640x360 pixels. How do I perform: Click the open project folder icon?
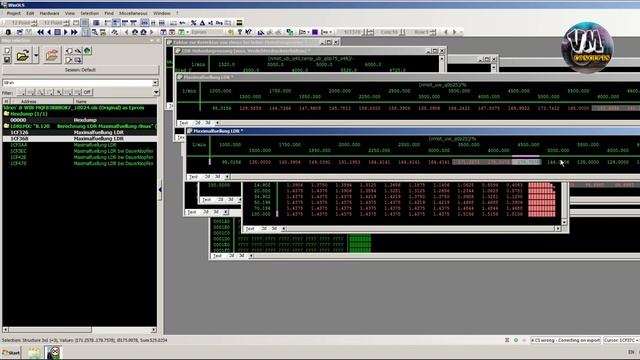point(22,55)
